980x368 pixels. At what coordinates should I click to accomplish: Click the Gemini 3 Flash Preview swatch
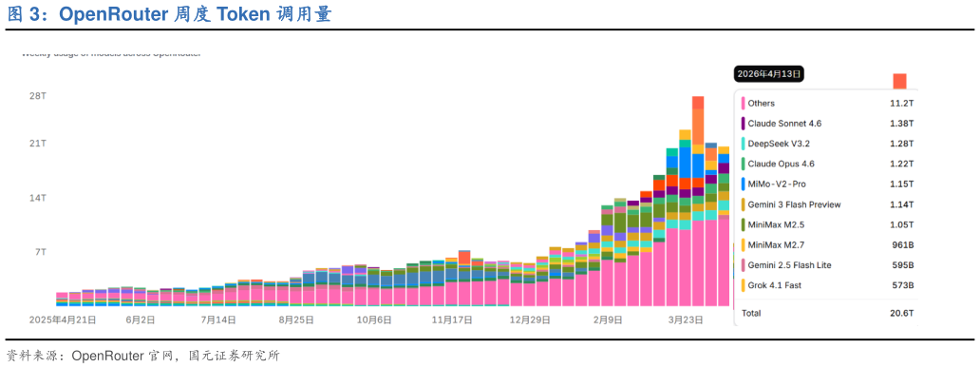pos(744,204)
